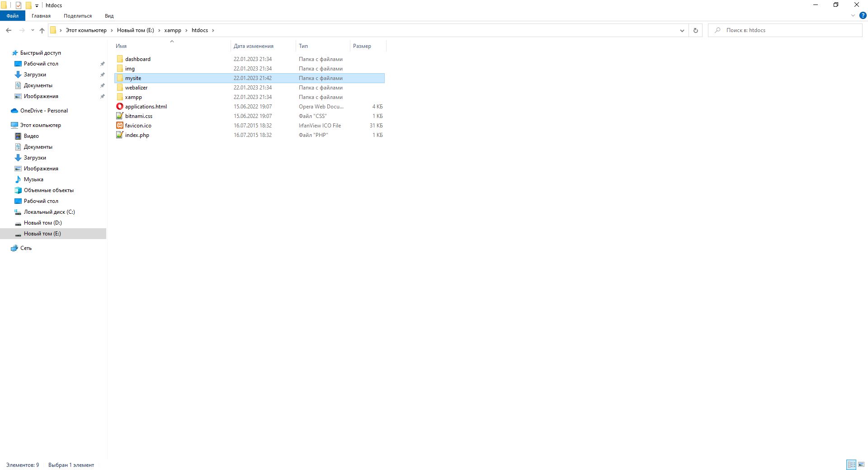
Task: Expand chevron after xampp in breadcrumb
Action: 186,30
